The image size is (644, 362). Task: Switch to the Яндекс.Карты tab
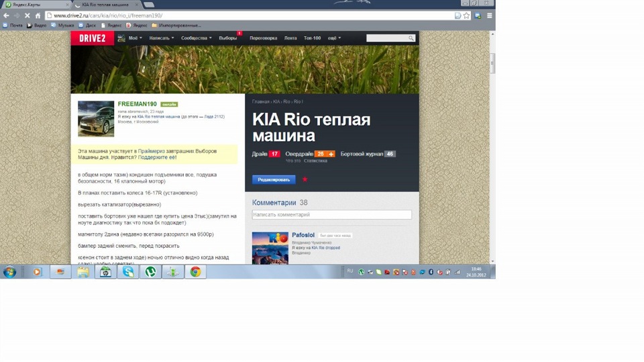(x=36, y=5)
